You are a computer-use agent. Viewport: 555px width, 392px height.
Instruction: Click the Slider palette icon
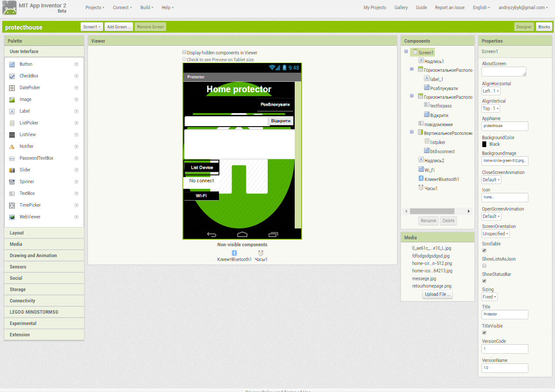pos(12,170)
